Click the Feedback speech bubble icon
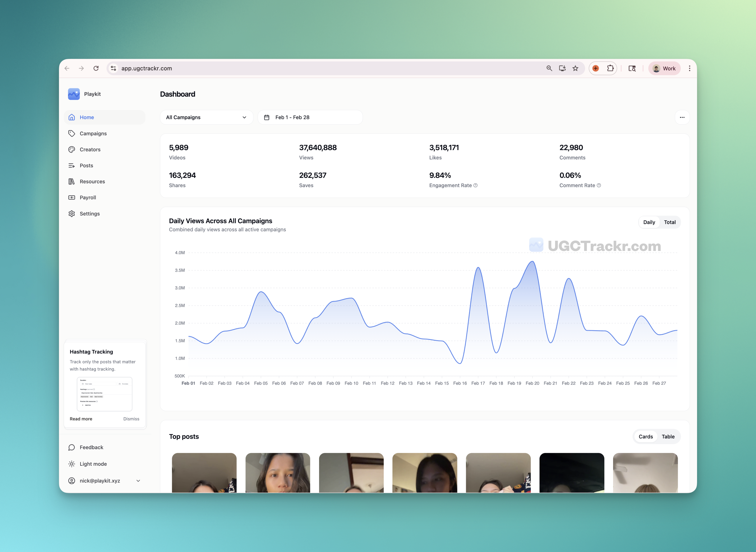756x552 pixels. (72, 447)
